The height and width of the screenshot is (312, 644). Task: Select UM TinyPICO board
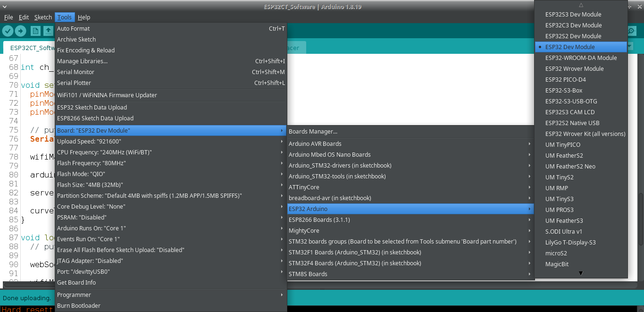point(581,144)
